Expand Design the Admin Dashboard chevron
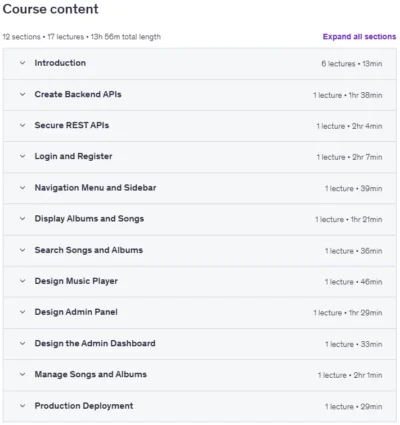Screen dimensions: 400x425 click(22, 343)
